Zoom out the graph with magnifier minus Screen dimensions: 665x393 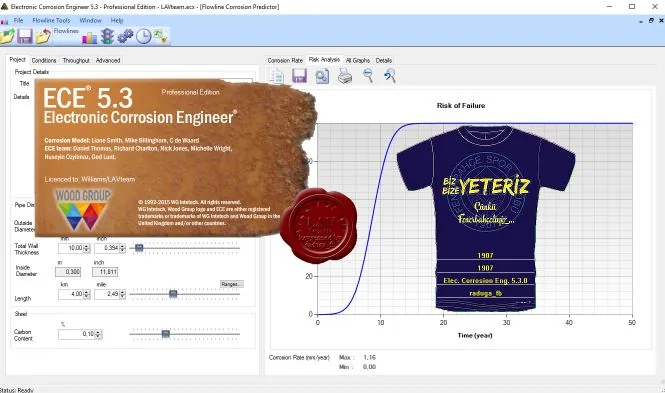point(368,75)
